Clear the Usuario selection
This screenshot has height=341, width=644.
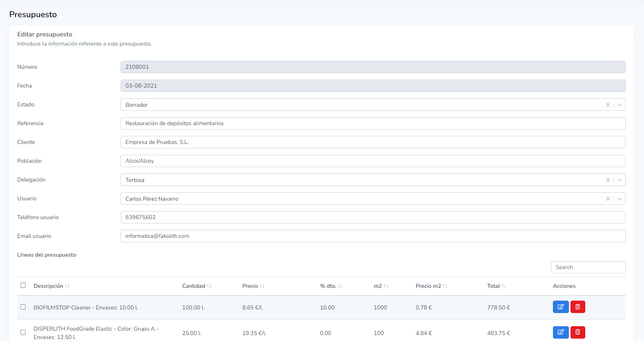608,199
